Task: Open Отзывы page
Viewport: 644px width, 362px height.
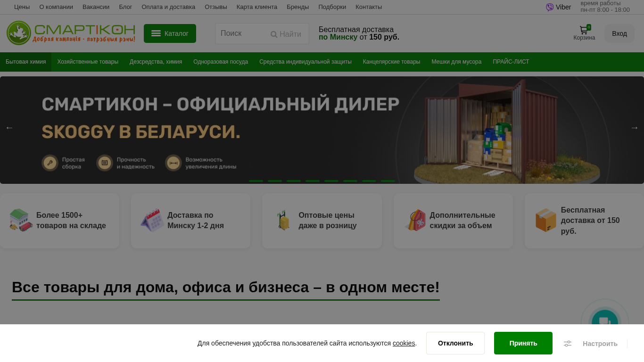Action: [216, 7]
